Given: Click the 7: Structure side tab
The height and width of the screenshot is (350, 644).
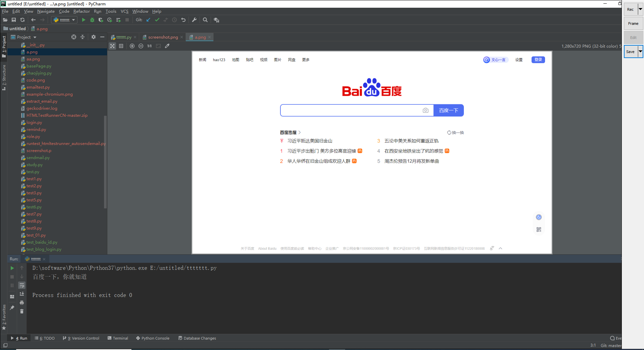Looking at the screenshot, I should coord(4,78).
